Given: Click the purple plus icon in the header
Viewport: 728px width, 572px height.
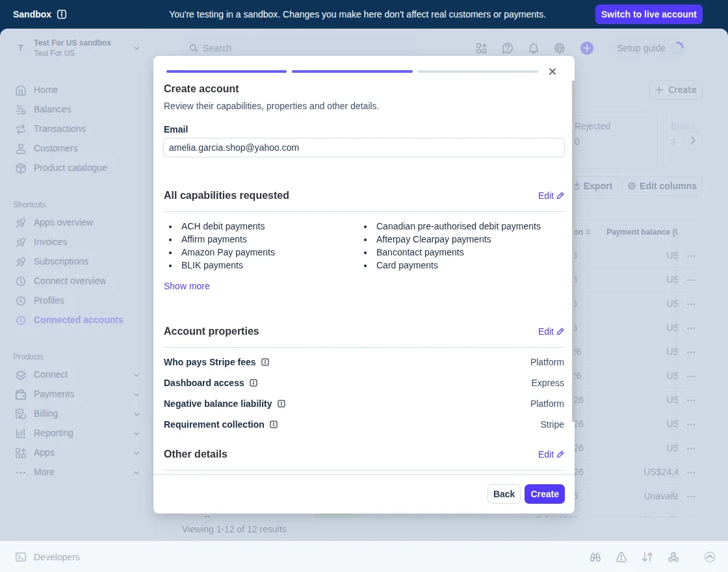Looking at the screenshot, I should click(587, 48).
